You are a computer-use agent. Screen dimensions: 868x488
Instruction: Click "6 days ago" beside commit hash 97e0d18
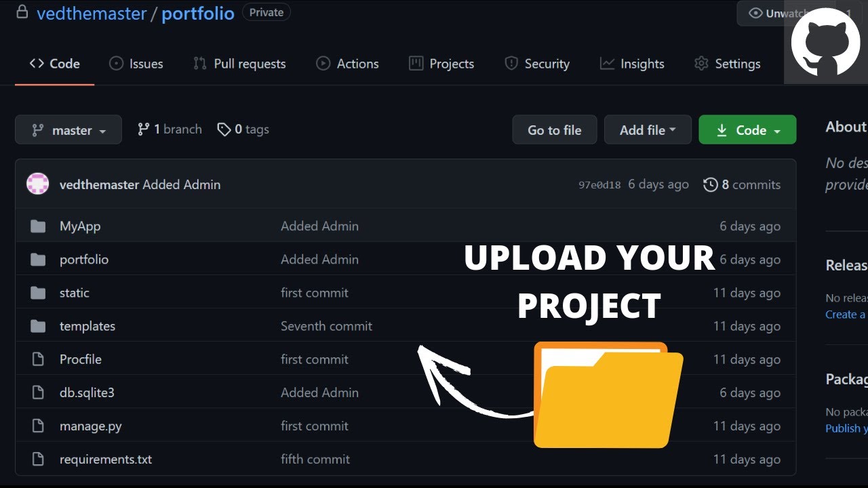658,184
